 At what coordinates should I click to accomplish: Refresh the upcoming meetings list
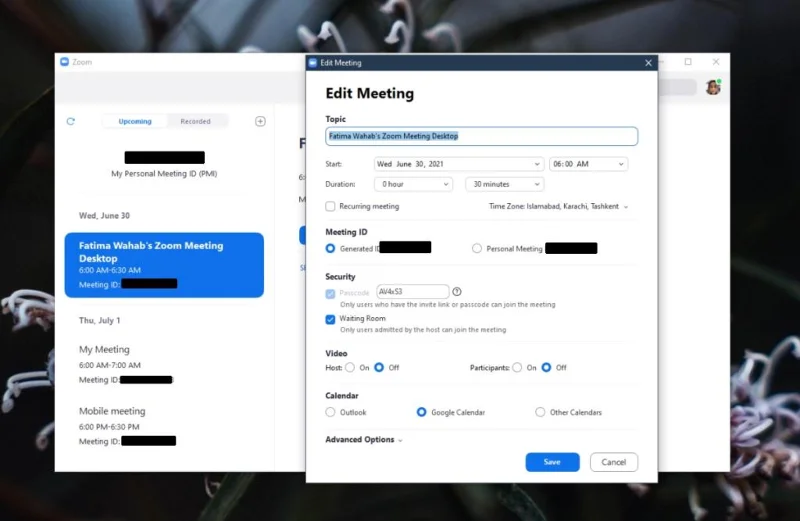(70, 121)
